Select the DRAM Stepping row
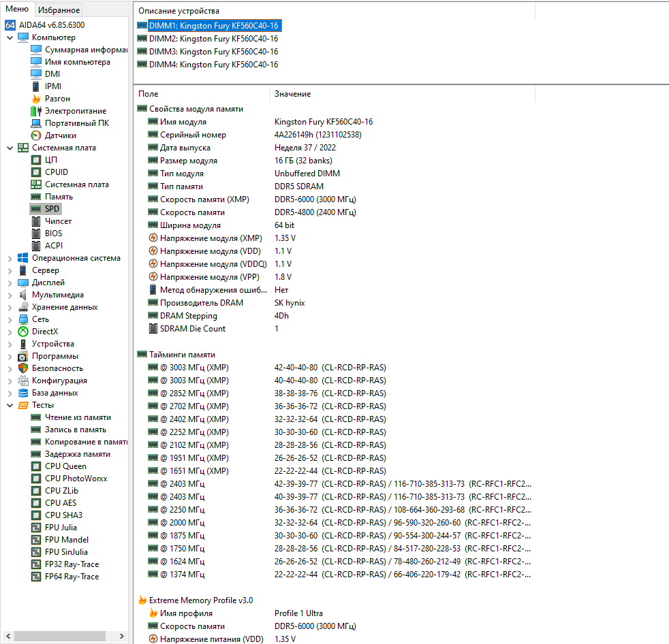The image size is (669, 644). click(x=334, y=316)
